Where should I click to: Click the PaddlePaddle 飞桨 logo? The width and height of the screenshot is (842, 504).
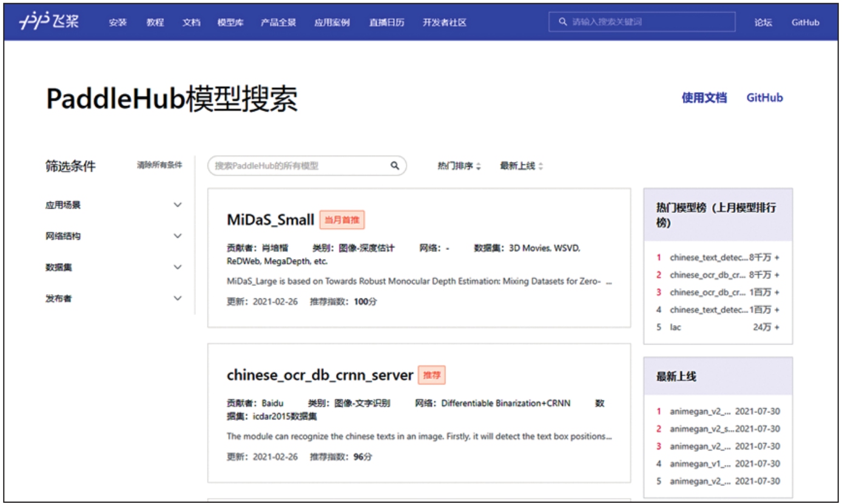coord(49,22)
